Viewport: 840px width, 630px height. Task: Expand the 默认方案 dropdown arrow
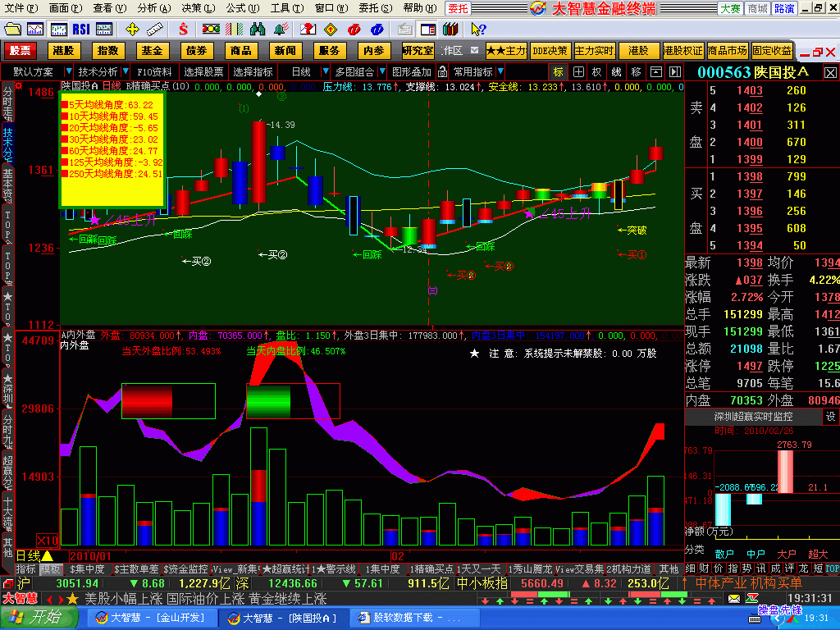point(68,71)
